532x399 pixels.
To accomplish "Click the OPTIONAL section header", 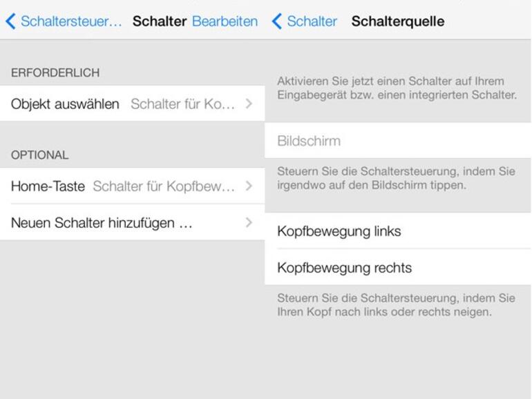I will (x=39, y=155).
